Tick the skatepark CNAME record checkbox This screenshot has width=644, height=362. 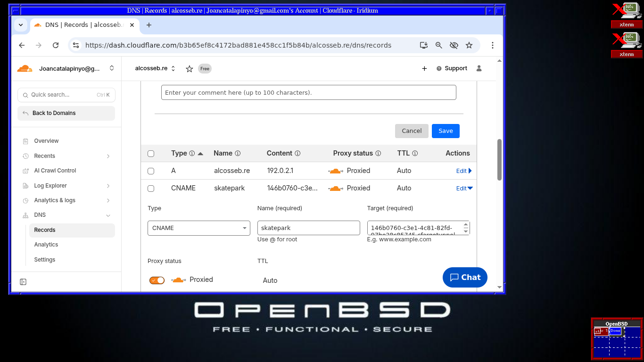click(151, 189)
